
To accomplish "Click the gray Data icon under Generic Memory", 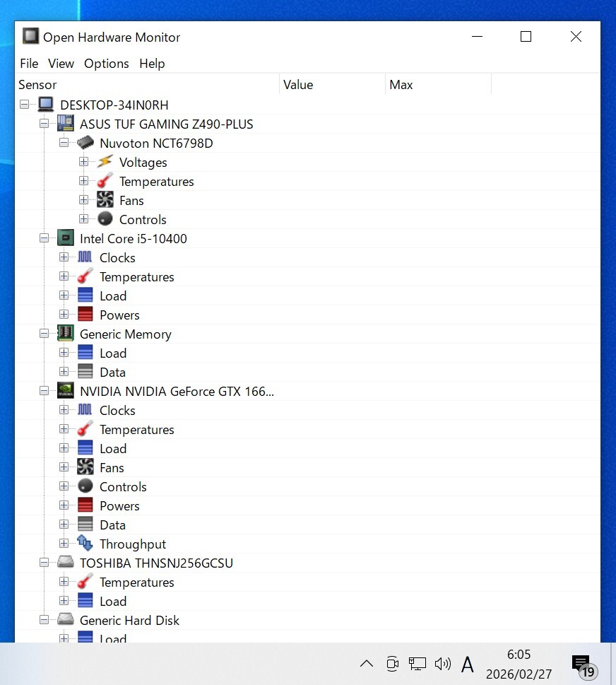I will pos(85,371).
